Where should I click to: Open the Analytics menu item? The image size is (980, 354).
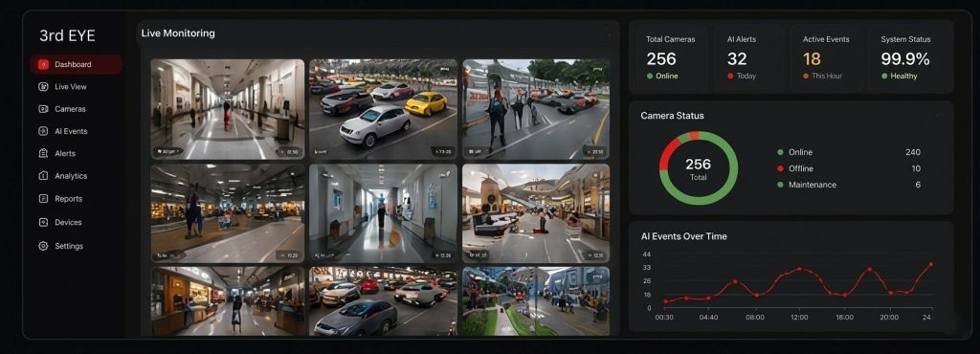(62, 176)
